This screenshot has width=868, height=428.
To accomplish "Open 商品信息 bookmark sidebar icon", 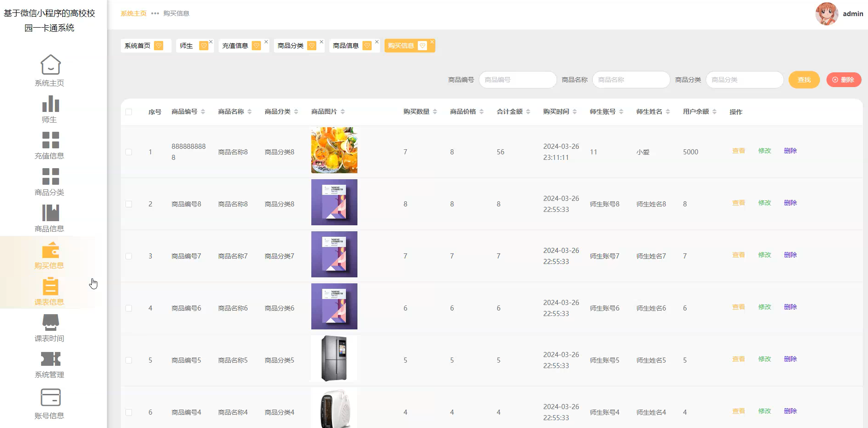I will click(50, 213).
